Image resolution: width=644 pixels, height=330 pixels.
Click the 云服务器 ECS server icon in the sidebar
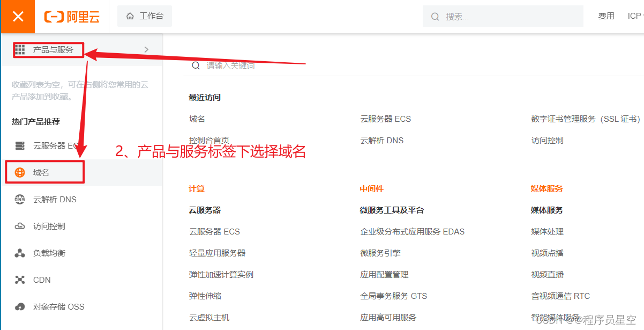[20, 145]
